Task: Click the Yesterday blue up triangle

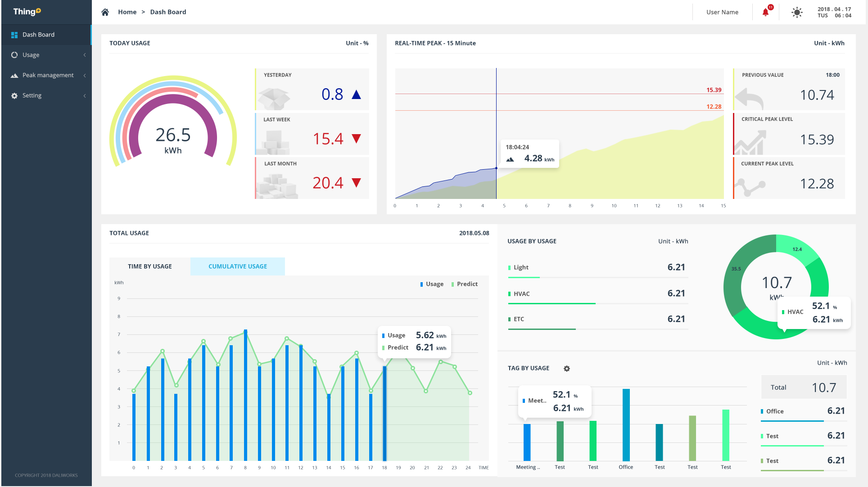Action: [357, 95]
